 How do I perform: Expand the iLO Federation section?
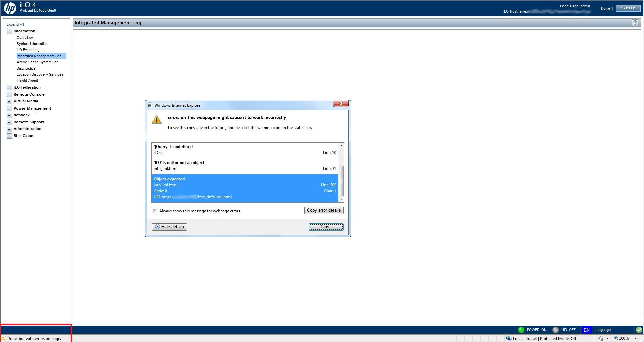tap(9, 88)
